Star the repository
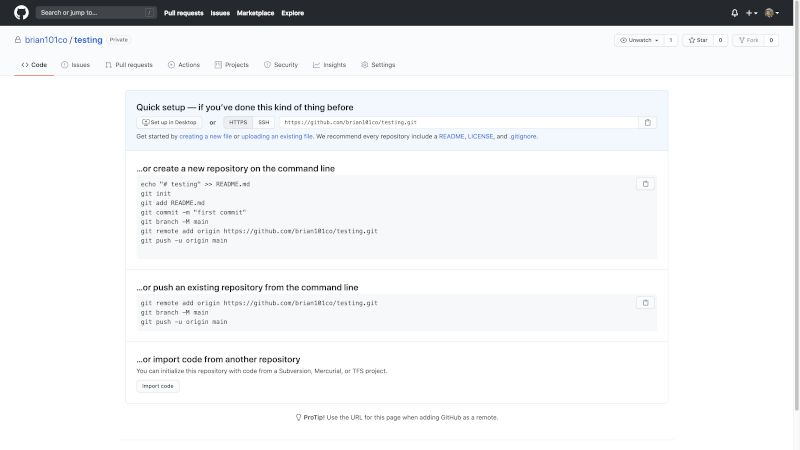 click(x=698, y=40)
